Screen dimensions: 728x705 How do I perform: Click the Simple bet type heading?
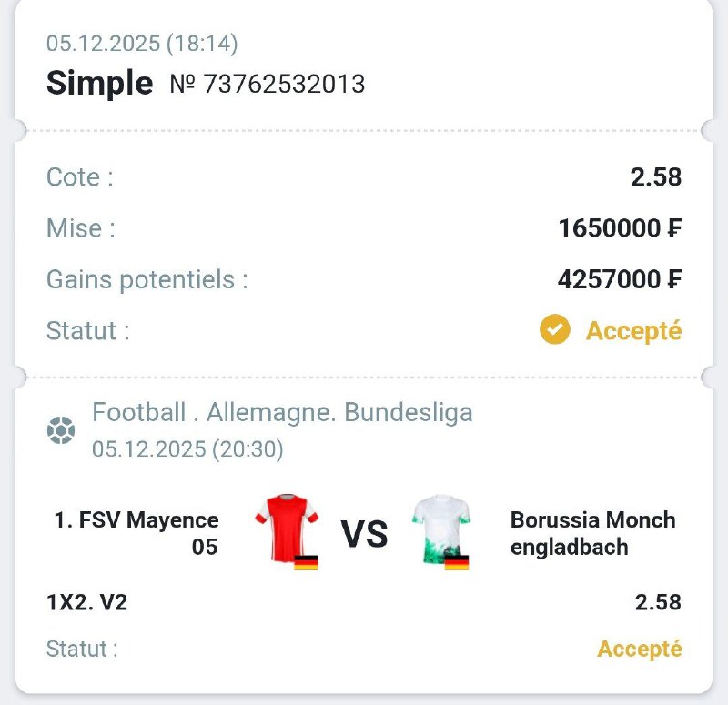[x=99, y=84]
